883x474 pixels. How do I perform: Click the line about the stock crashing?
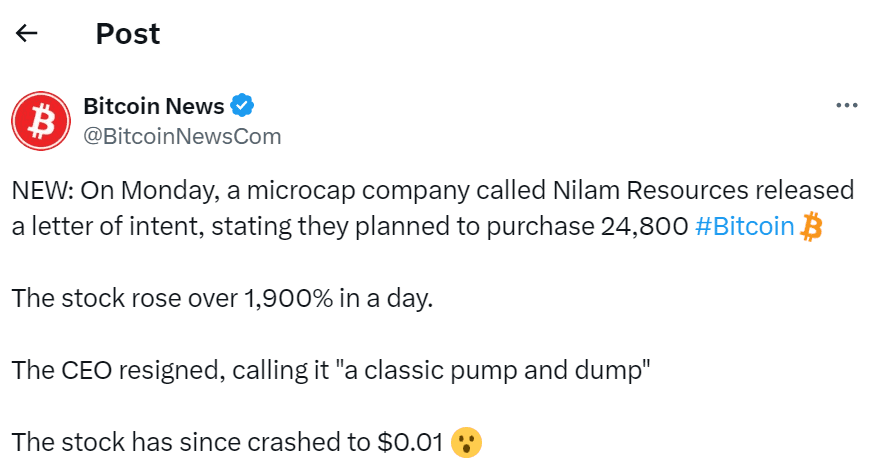click(x=227, y=441)
